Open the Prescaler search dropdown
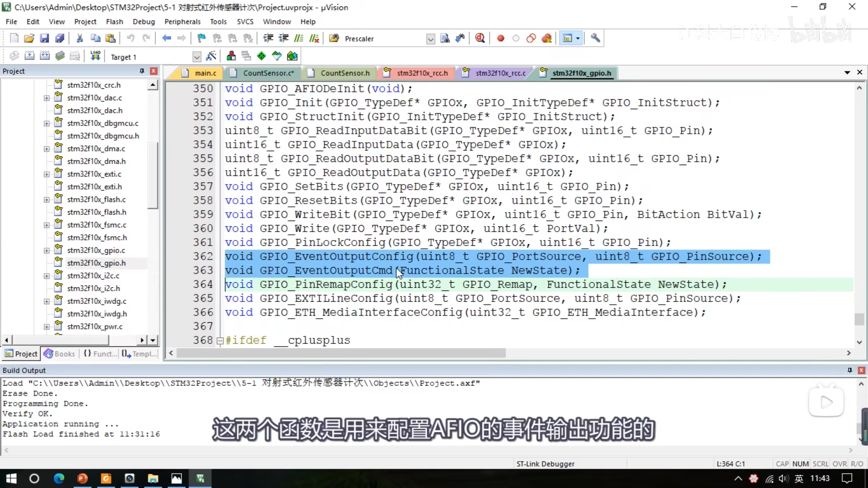This screenshot has height=488, width=868. (430, 39)
